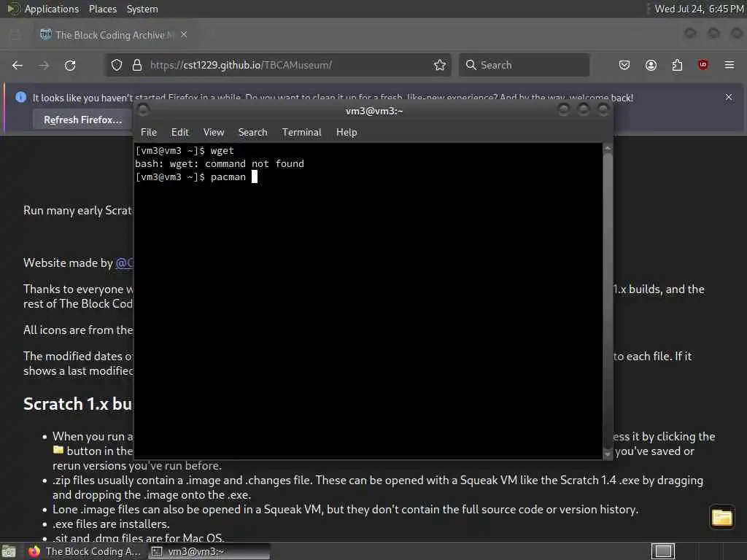The height and width of the screenshot is (560, 747).
Task: Select The Block Coding Archive tab
Action: coord(115,35)
